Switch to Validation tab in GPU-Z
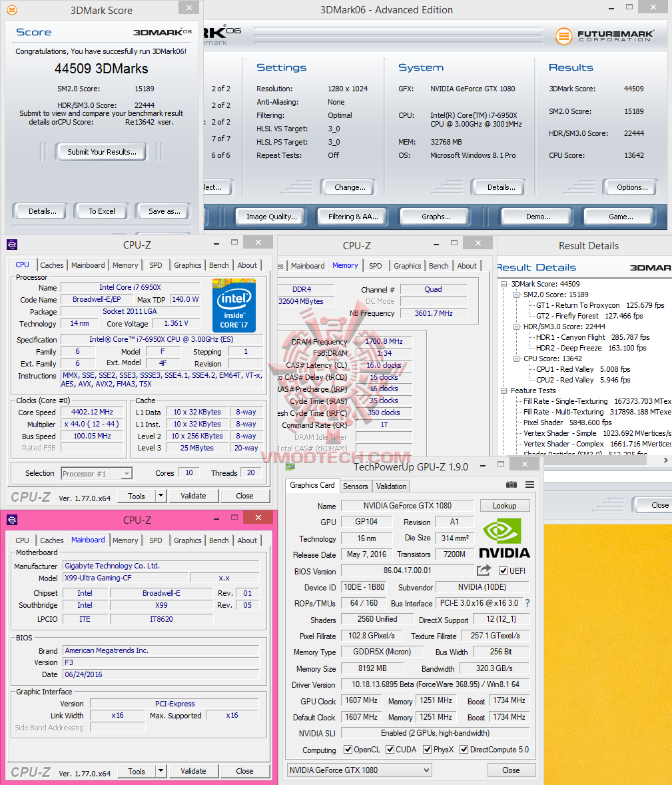Viewport: 672px width, 785px height. 392,486
